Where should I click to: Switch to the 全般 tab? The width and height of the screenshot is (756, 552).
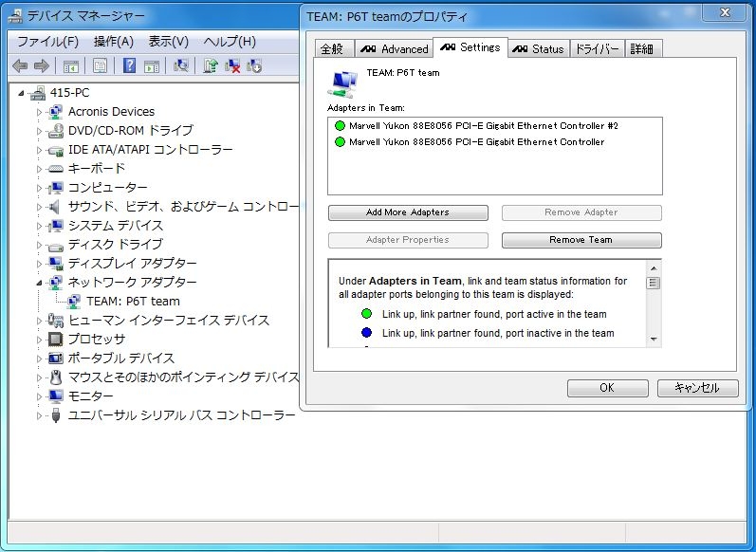click(x=334, y=48)
